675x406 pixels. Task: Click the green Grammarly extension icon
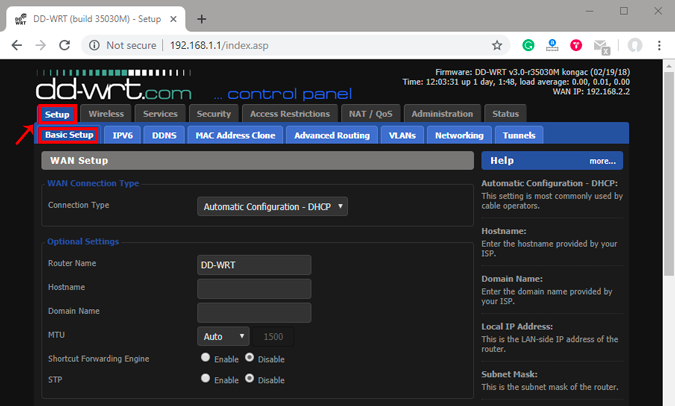[528, 45]
